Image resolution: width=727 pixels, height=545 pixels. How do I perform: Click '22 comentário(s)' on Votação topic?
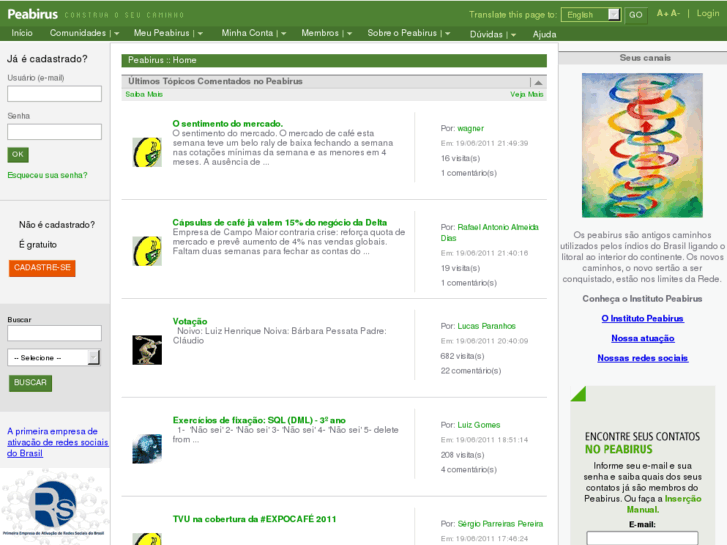471,371
